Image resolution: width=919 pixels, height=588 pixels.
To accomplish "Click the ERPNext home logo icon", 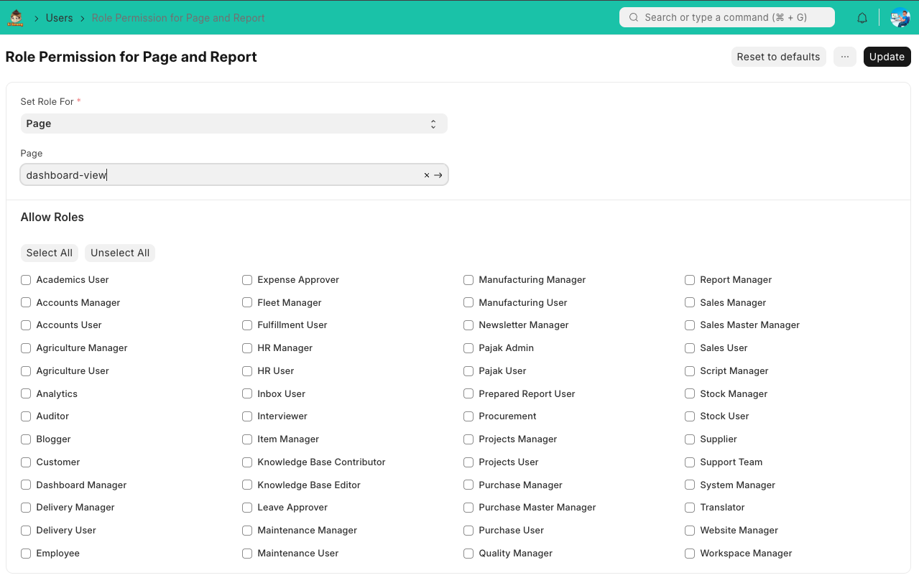I will (x=15, y=18).
